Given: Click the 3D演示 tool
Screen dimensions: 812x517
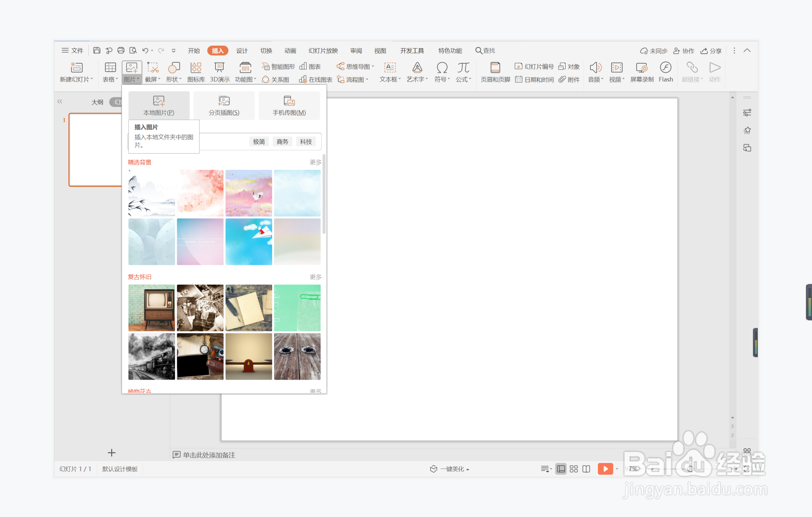Looking at the screenshot, I should [219, 72].
